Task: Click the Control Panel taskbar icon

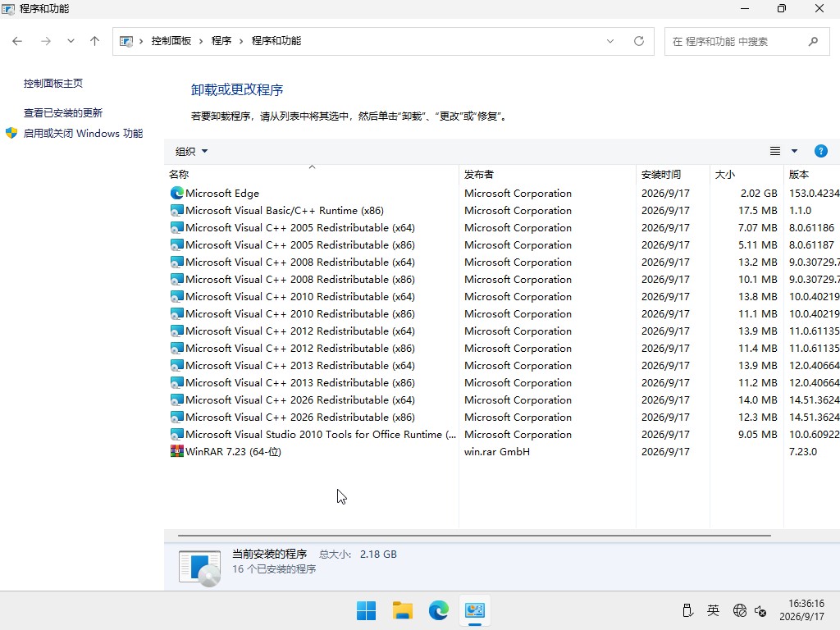Action: [x=475, y=610]
